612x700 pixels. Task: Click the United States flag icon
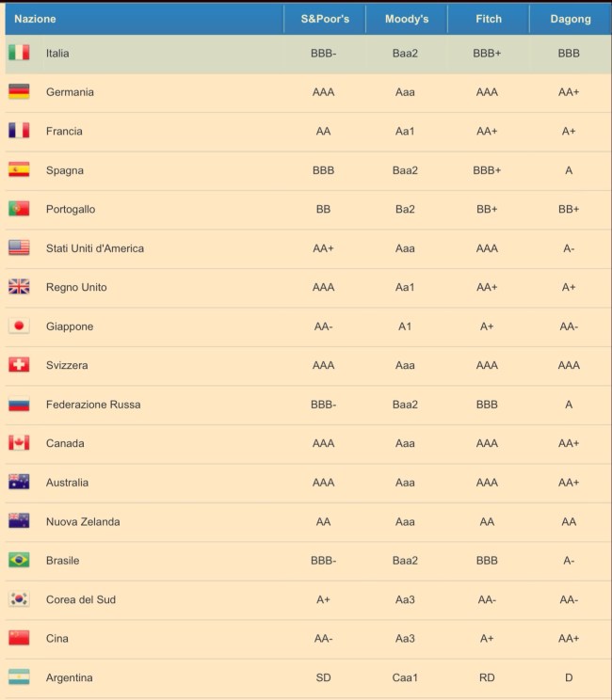point(19,248)
